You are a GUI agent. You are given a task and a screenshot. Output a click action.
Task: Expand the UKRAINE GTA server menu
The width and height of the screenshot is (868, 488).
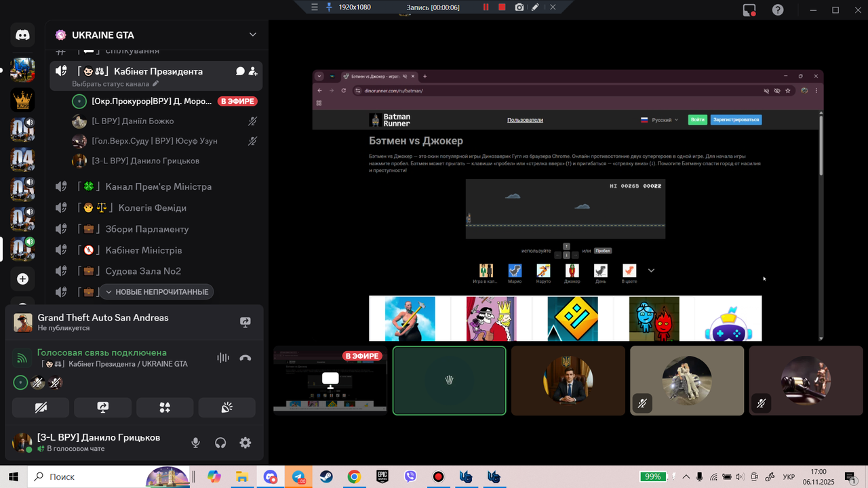[x=253, y=35]
